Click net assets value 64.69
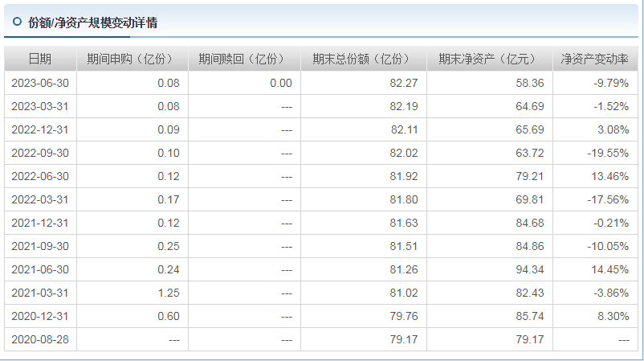Screen dimensions: 644x361 530,106
